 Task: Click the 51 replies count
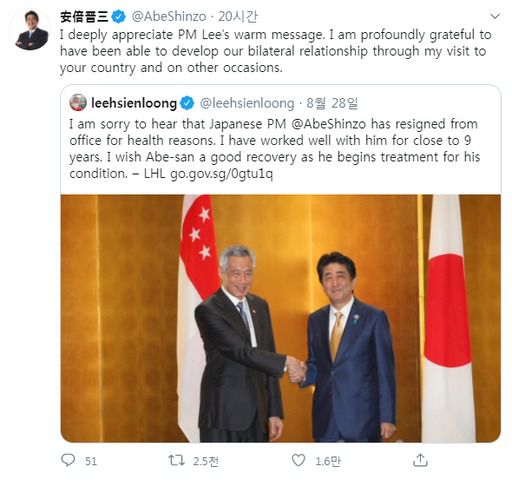click(91, 461)
